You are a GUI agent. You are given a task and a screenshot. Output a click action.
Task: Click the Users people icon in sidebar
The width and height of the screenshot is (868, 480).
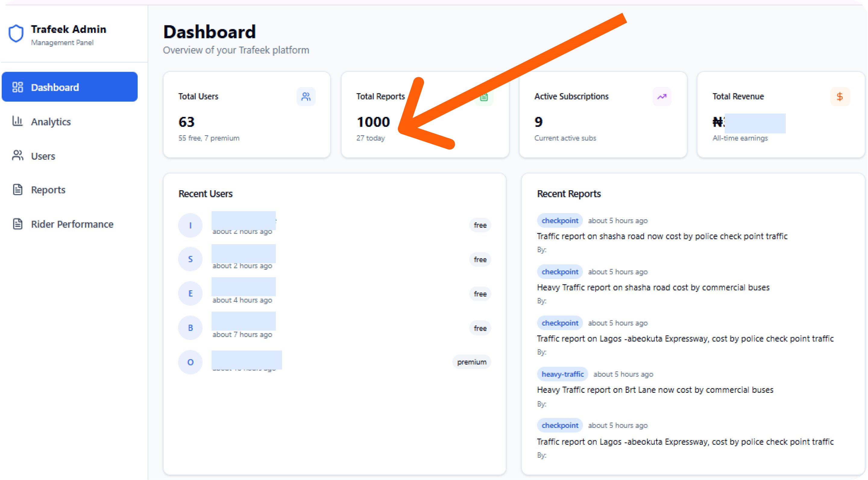click(x=17, y=155)
